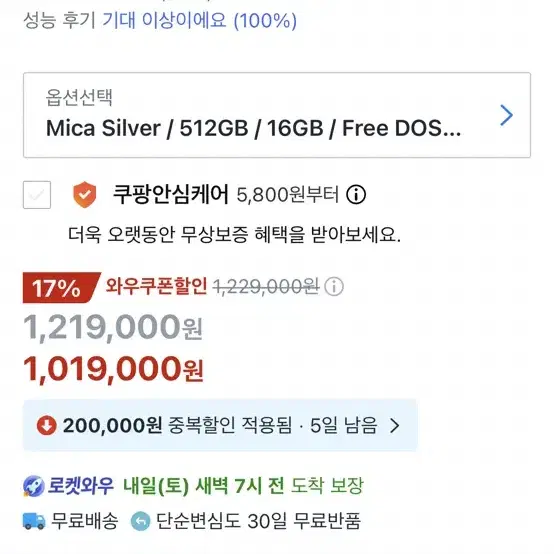The height and width of the screenshot is (554, 554).
Task: Open Mica Silver / 512GB option dropdown
Action: [x=277, y=115]
